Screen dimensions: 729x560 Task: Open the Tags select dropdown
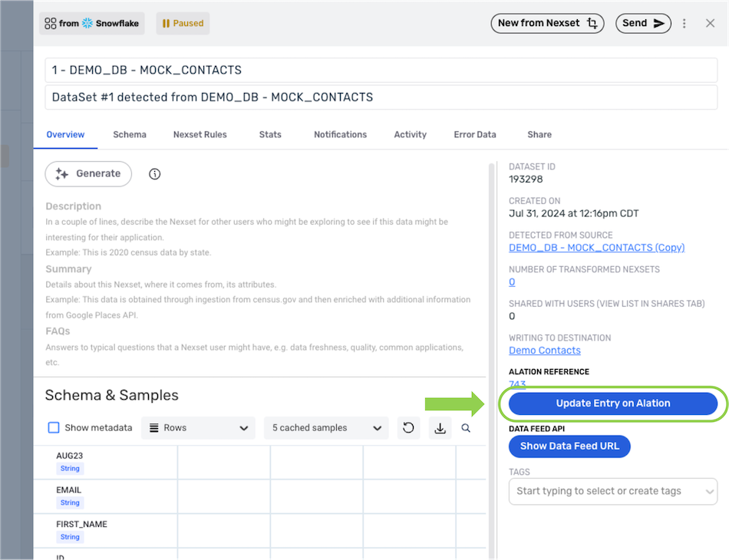point(613,491)
